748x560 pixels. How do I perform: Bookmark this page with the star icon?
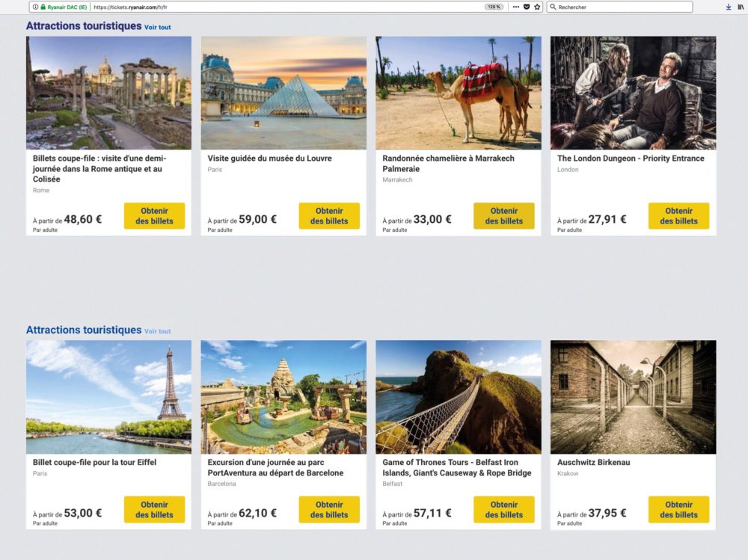tap(537, 7)
